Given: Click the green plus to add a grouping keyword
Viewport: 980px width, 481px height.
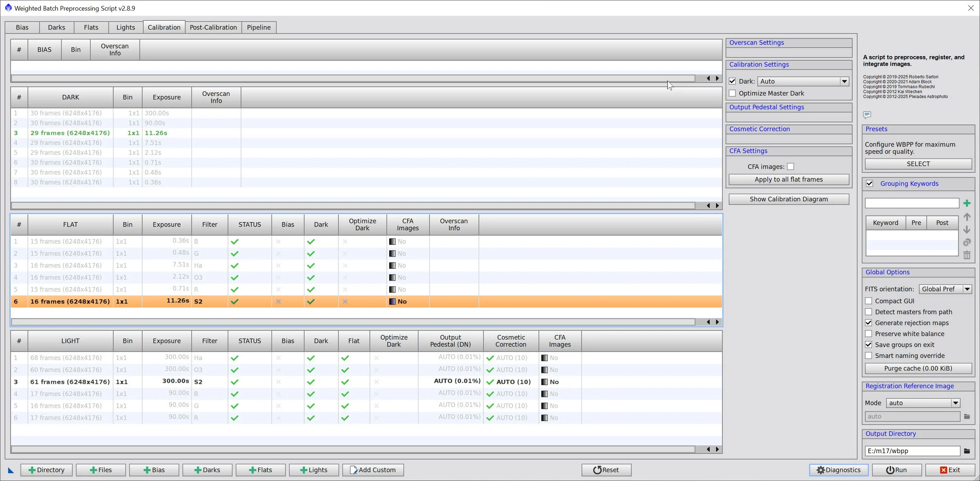Looking at the screenshot, I should click(967, 203).
